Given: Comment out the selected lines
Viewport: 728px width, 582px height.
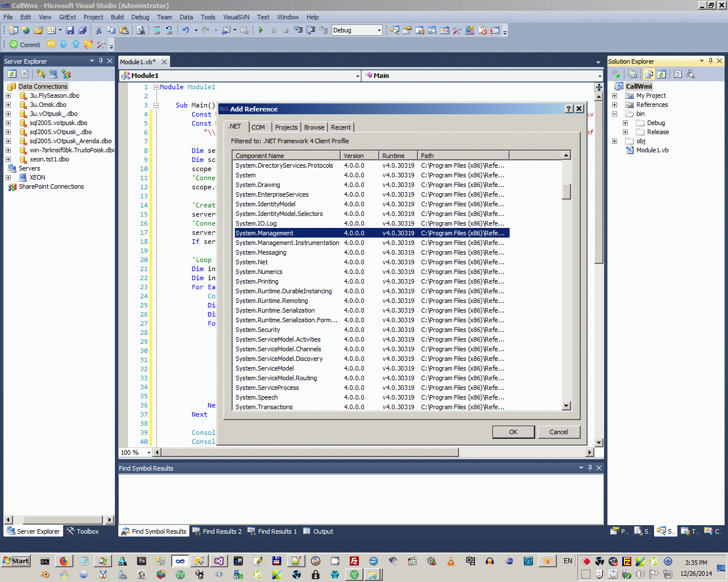Looking at the screenshot, I should point(157,30).
